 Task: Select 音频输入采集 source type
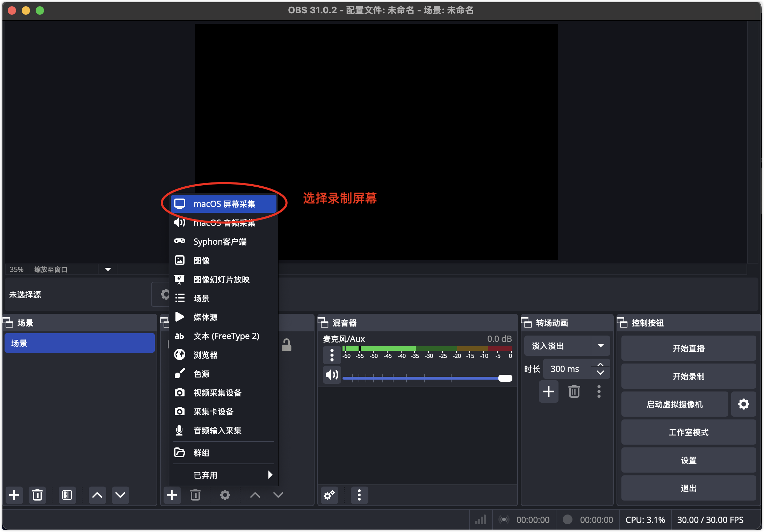(224, 430)
